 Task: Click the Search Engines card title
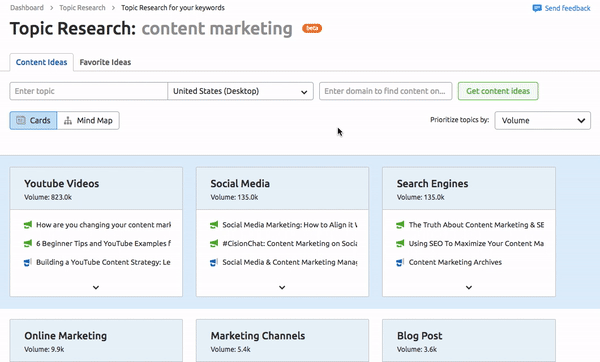[x=432, y=184]
